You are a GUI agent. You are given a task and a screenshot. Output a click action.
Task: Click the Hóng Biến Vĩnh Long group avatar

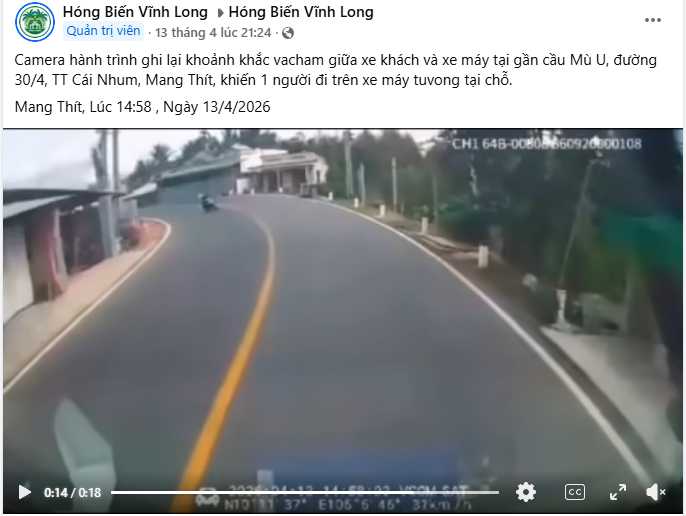(x=35, y=22)
